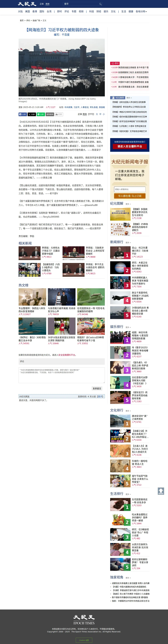Open 特稿 九评发表二十周年 article

point(129,126)
